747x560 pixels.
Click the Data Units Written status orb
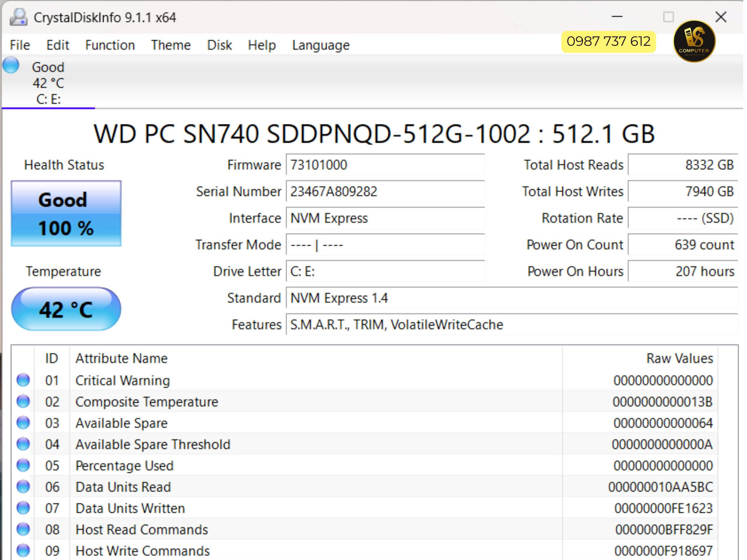[23, 508]
